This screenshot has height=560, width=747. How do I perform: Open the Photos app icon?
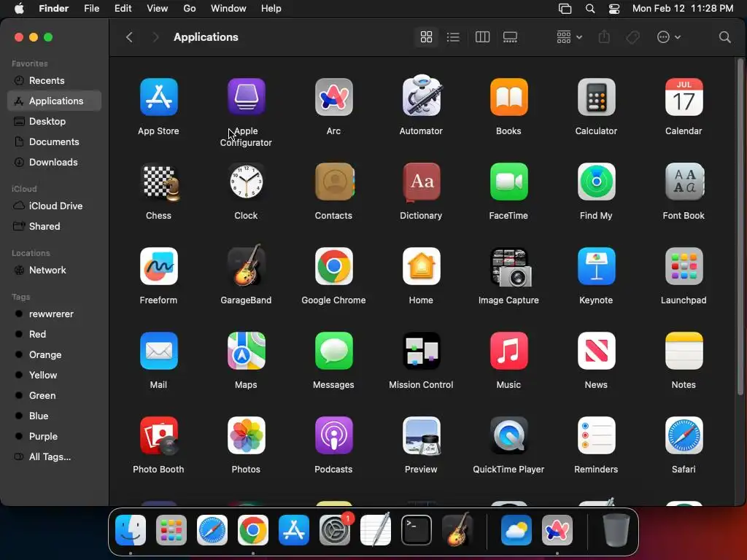[x=247, y=435]
